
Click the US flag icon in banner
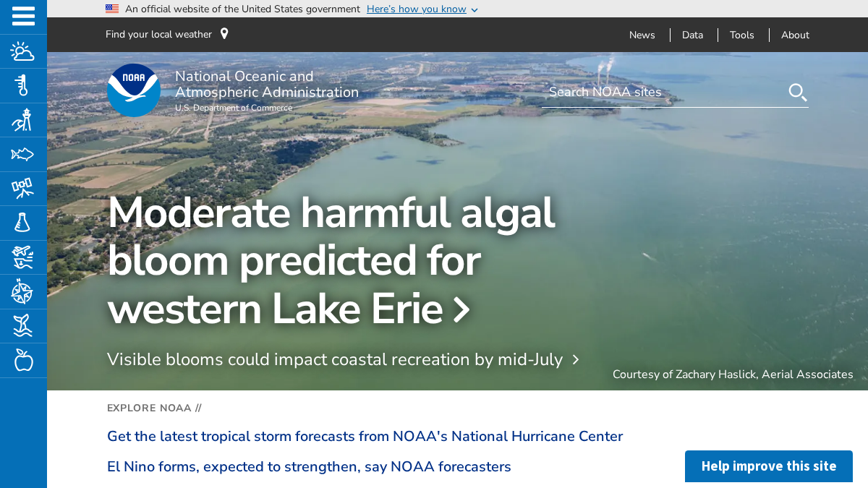112,9
